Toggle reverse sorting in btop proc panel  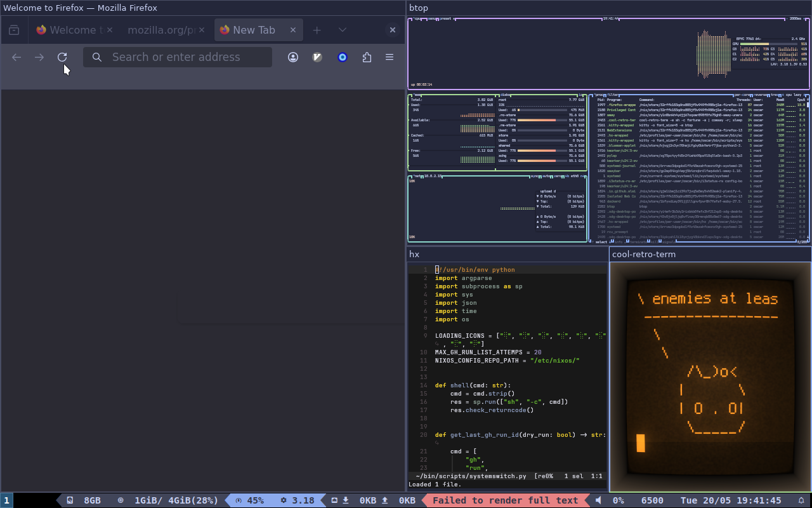click(761, 95)
